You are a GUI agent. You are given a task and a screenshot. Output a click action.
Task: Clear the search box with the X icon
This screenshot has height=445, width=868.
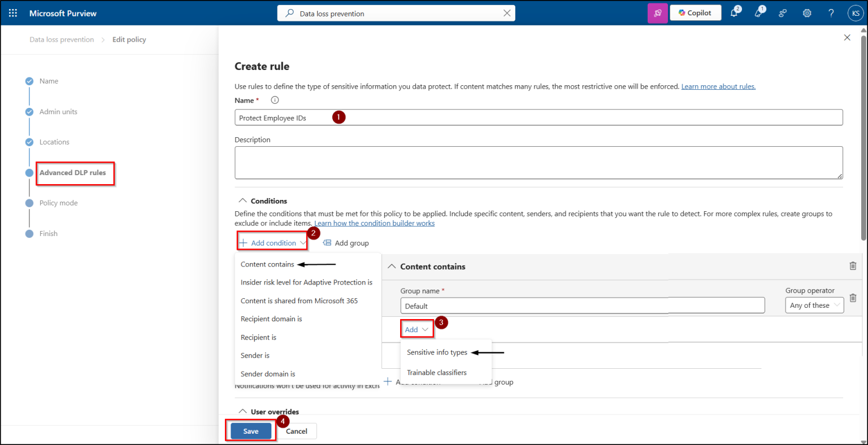point(507,12)
